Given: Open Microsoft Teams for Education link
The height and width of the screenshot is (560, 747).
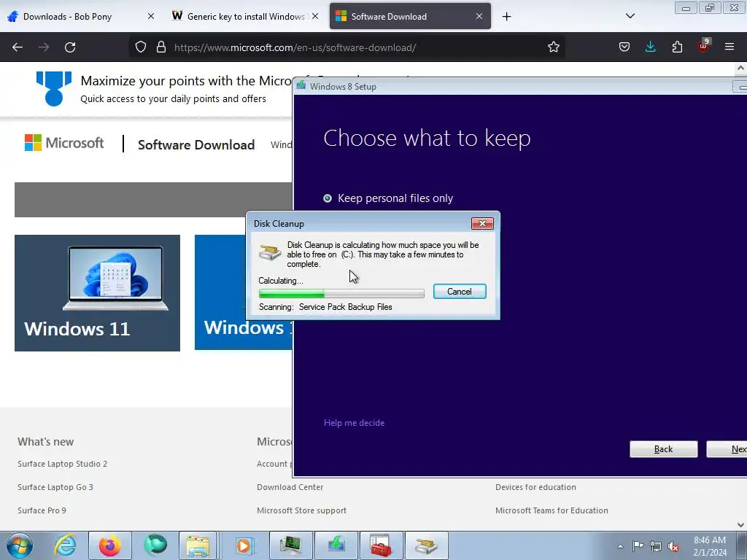Looking at the screenshot, I should click(551, 510).
